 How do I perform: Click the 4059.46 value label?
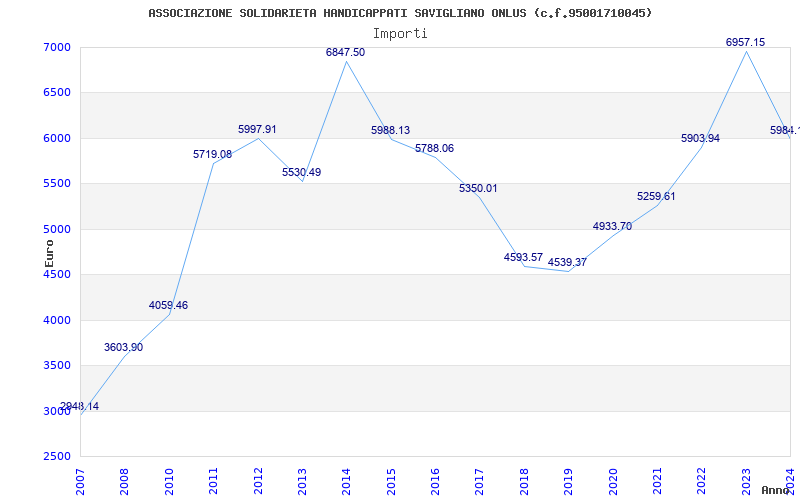coord(168,306)
